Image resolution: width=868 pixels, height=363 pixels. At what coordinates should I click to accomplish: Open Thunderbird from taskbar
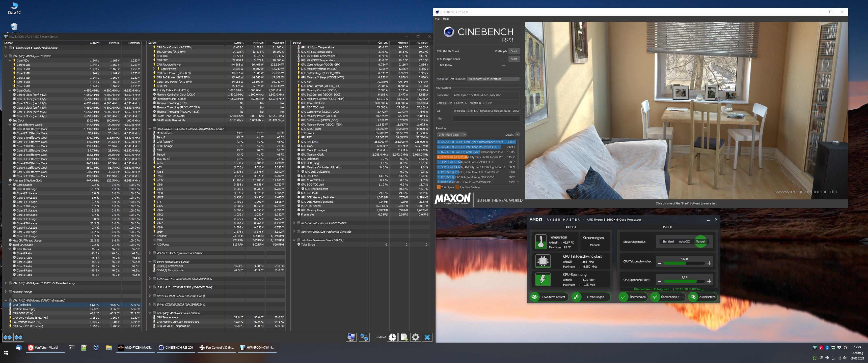(x=19, y=348)
